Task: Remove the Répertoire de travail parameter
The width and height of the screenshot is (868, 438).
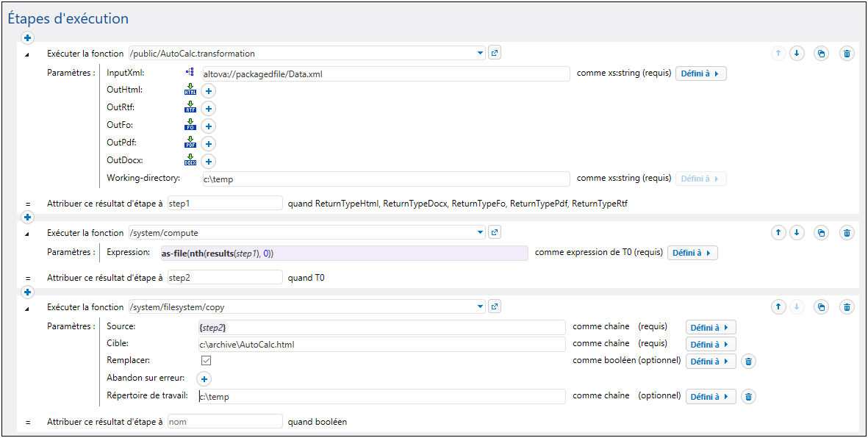Action: pos(748,397)
